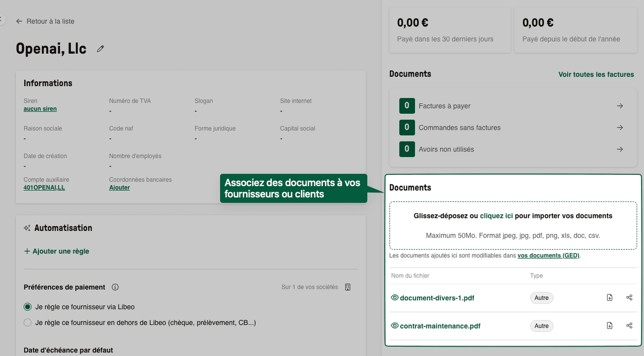Viewport: 644px width, 356px height.
Task: Choose paying this supplier outside Libeo
Action: [27, 322]
